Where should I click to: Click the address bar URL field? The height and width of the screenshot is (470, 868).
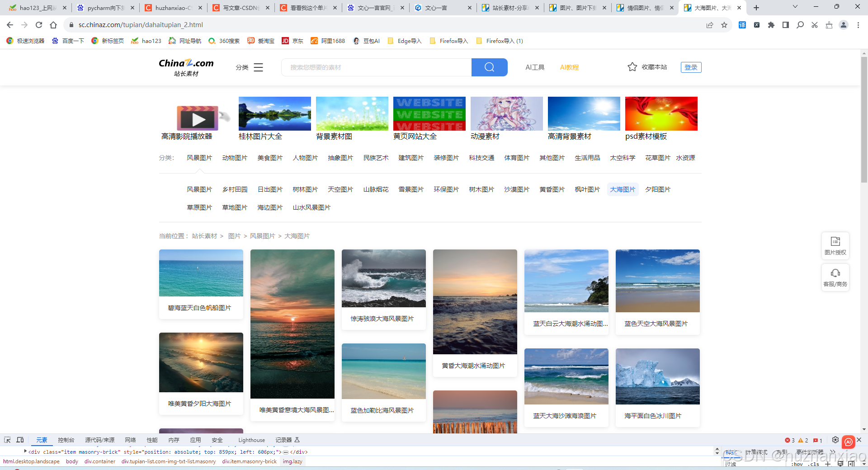[384, 25]
